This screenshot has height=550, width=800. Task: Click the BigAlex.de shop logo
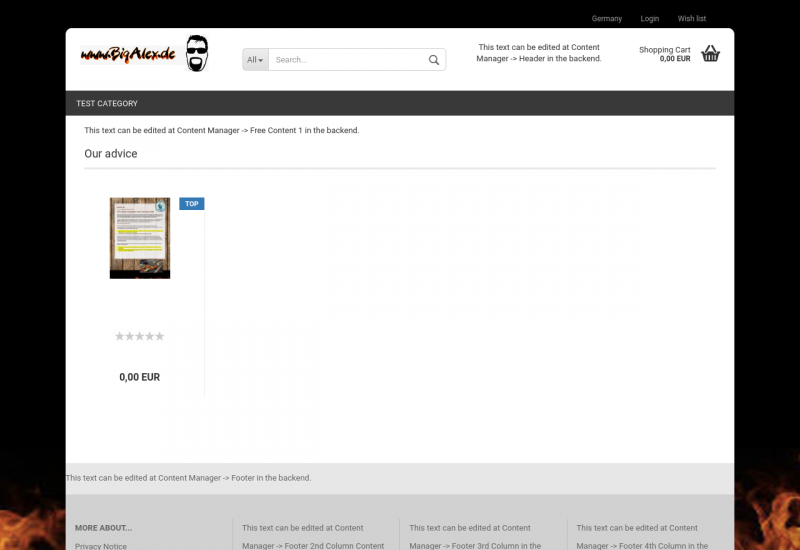pyautogui.click(x=144, y=54)
